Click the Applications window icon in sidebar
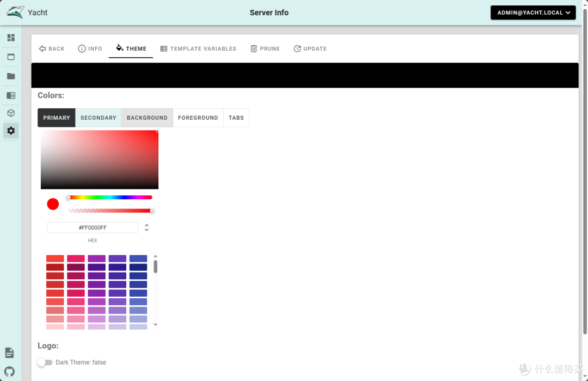Viewport: 588px width, 381px height. point(11,57)
